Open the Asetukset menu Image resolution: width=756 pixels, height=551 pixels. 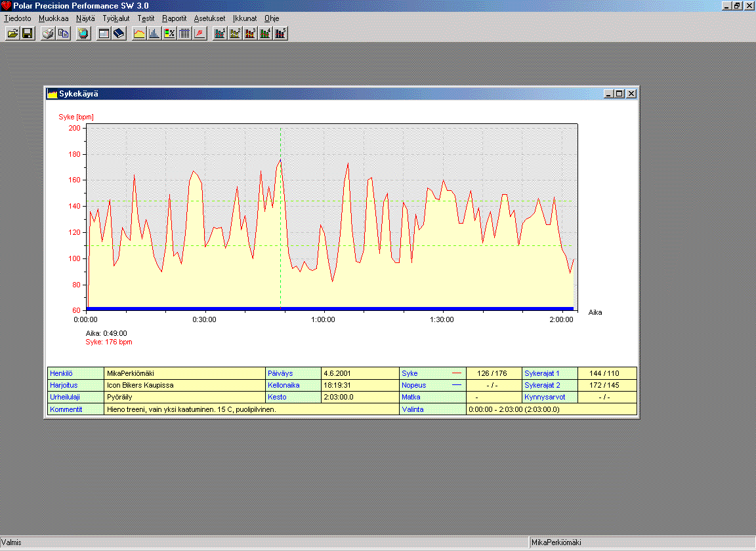[209, 18]
